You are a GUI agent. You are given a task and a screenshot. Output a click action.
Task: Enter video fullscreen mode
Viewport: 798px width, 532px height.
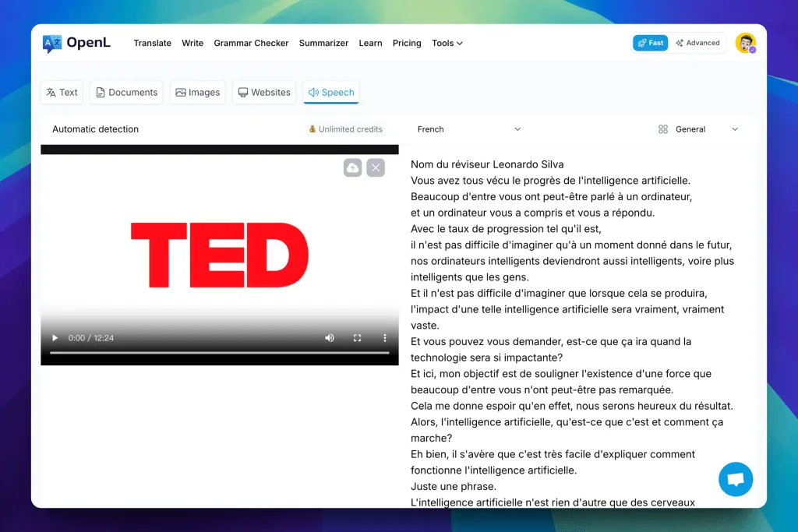click(357, 338)
